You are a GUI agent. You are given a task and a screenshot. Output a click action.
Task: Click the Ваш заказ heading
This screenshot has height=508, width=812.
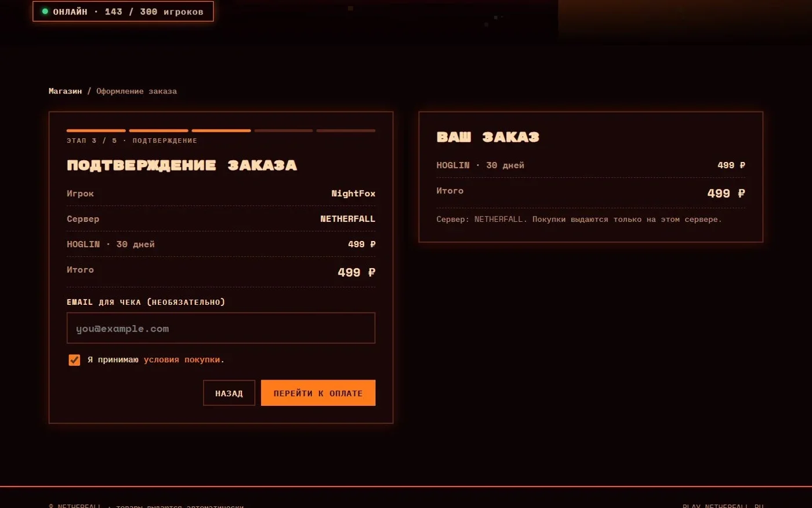pos(488,137)
